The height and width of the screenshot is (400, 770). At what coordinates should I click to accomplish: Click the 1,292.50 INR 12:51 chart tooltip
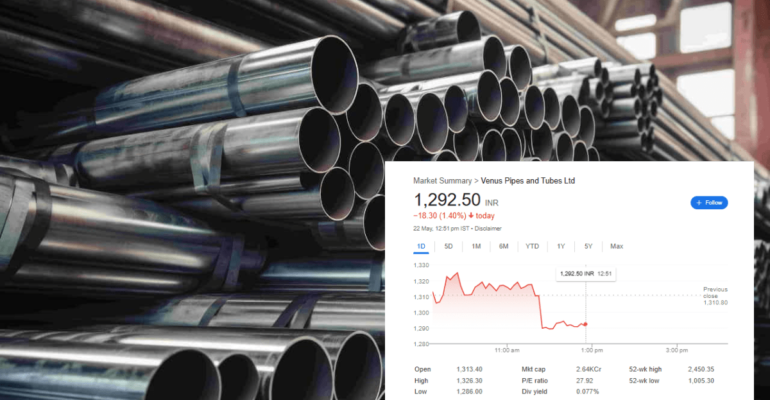click(x=586, y=274)
